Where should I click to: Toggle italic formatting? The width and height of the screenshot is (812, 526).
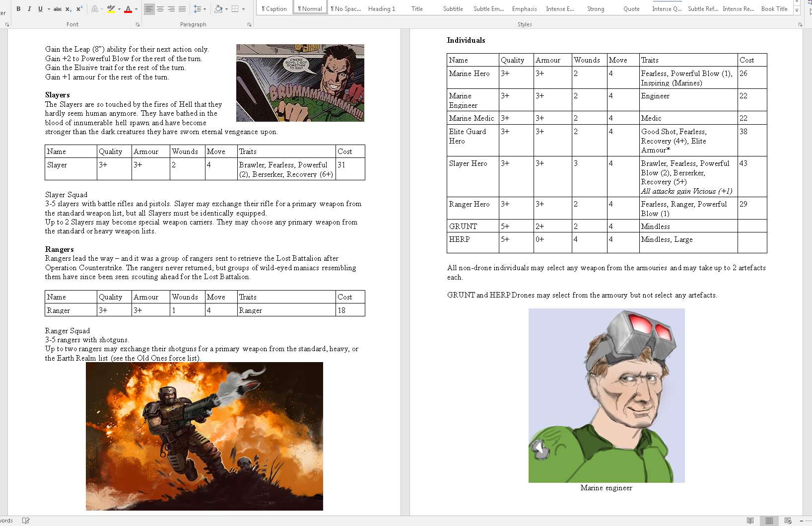29,9
